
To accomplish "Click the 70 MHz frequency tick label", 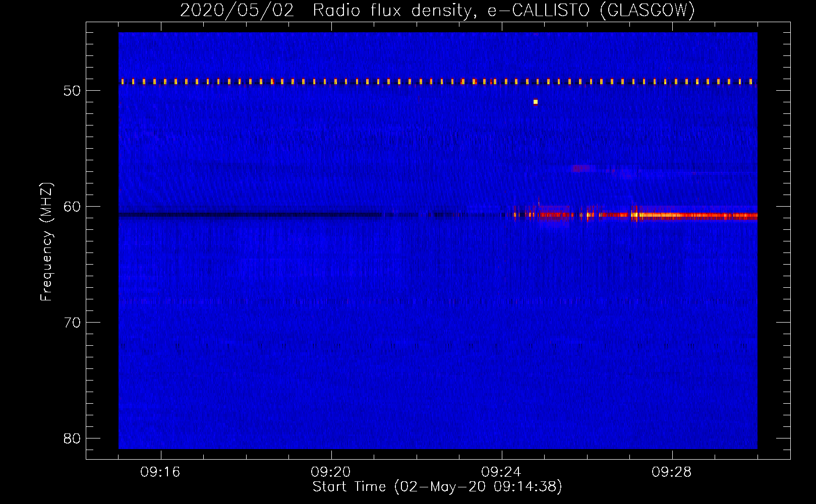I will 72,323.
